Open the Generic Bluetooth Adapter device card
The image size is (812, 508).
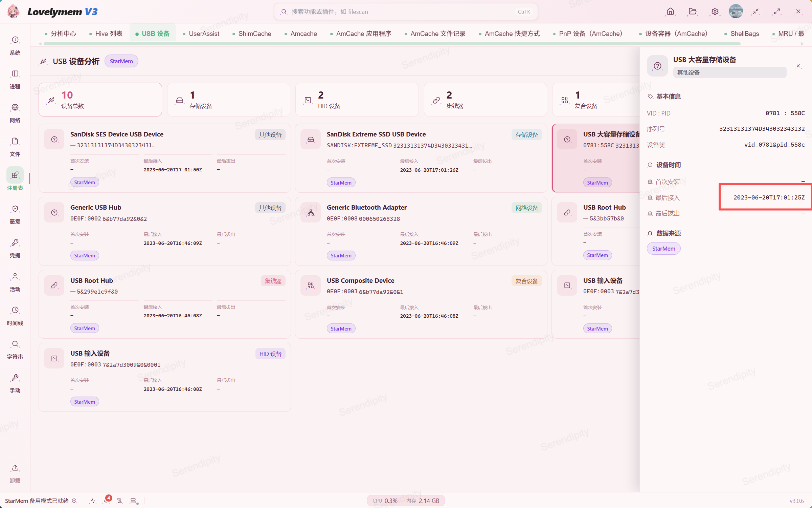[x=421, y=231]
